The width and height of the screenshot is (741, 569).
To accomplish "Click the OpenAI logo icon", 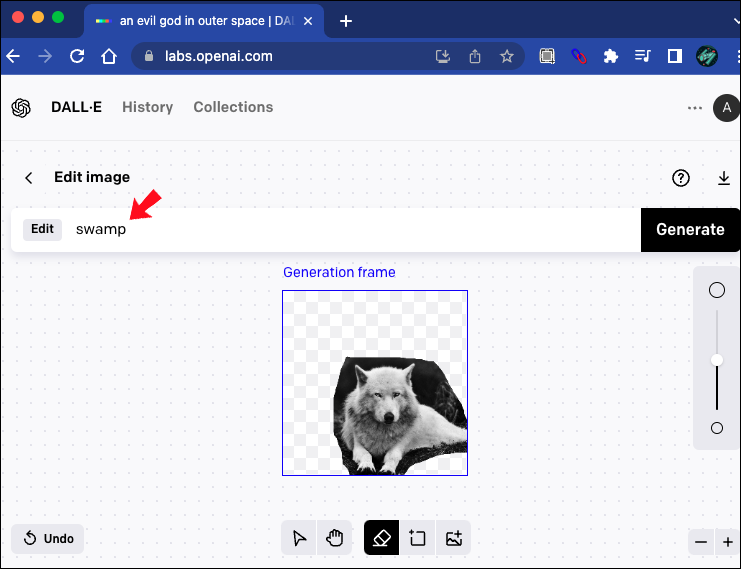I will pos(22,108).
